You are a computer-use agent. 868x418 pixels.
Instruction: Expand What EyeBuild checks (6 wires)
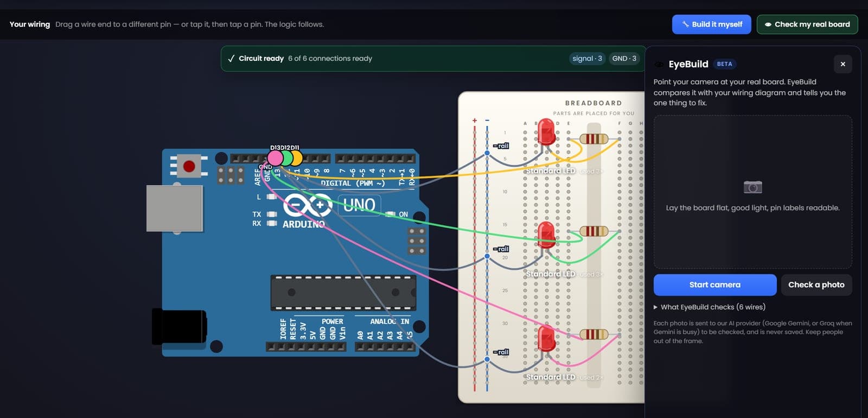(x=710, y=307)
